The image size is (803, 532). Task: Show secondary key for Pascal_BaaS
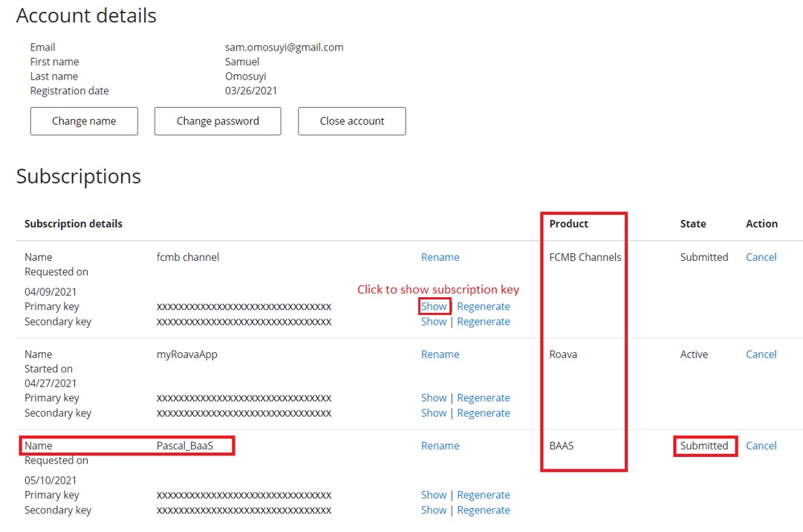tap(434, 510)
